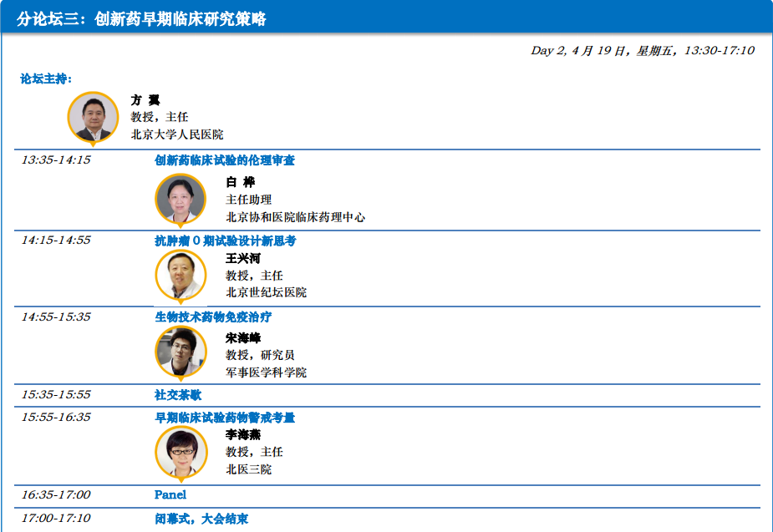Click the affiliation 北京大学人民医院

[177, 134]
